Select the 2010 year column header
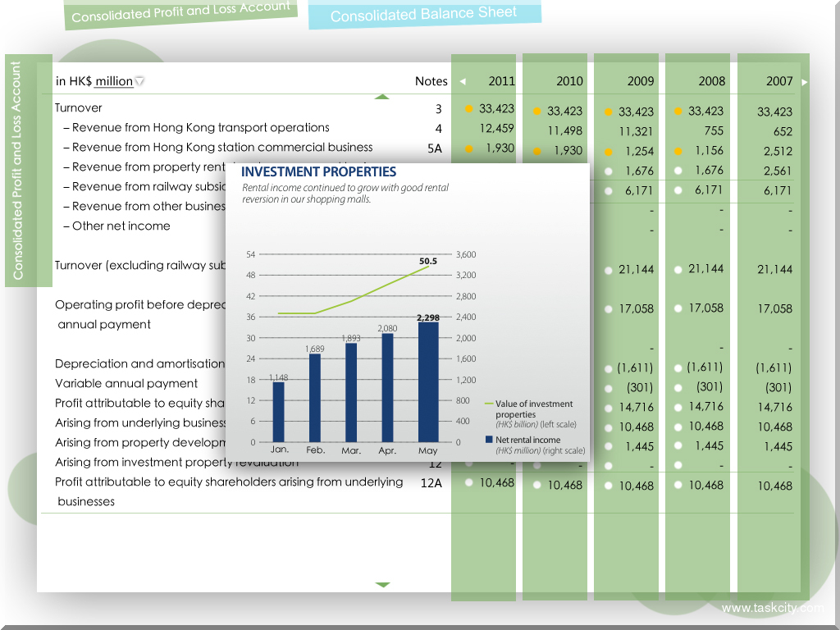The image size is (840, 630). [x=569, y=81]
